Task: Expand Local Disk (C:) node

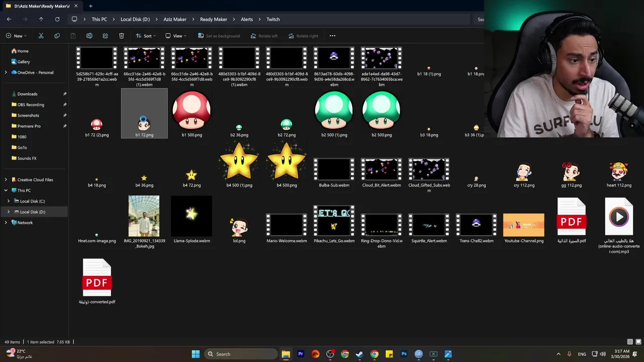Action: [x=9, y=201]
